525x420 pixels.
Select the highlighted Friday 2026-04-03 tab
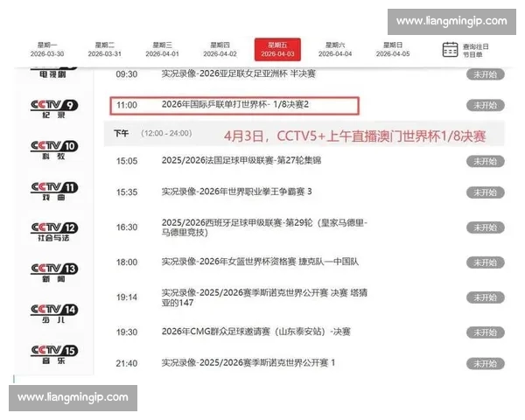pos(277,50)
